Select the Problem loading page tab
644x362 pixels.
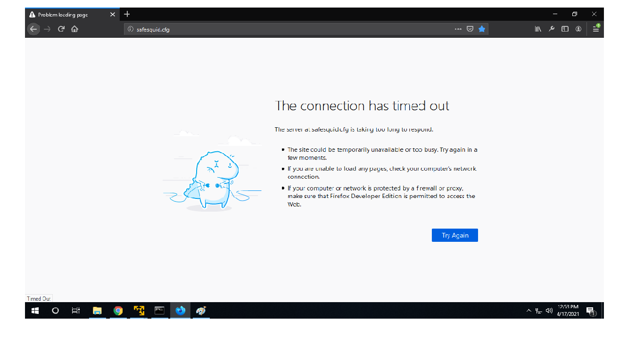click(66, 14)
